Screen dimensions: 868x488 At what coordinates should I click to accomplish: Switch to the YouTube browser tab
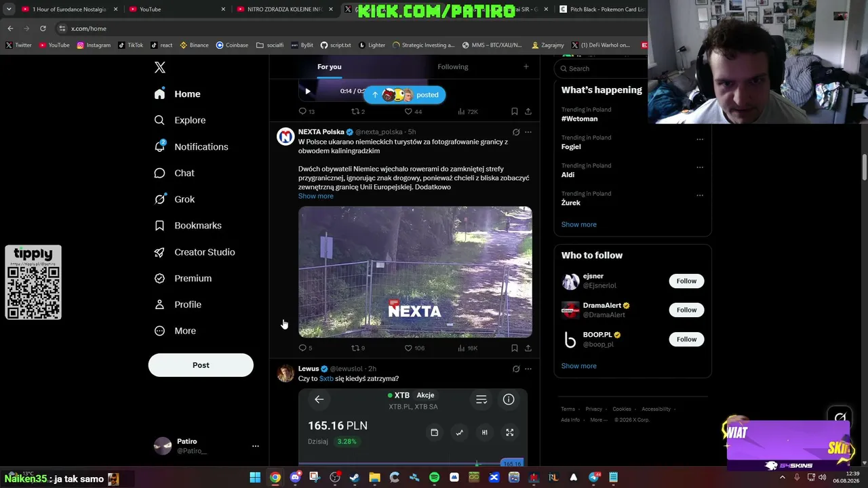[176, 9]
